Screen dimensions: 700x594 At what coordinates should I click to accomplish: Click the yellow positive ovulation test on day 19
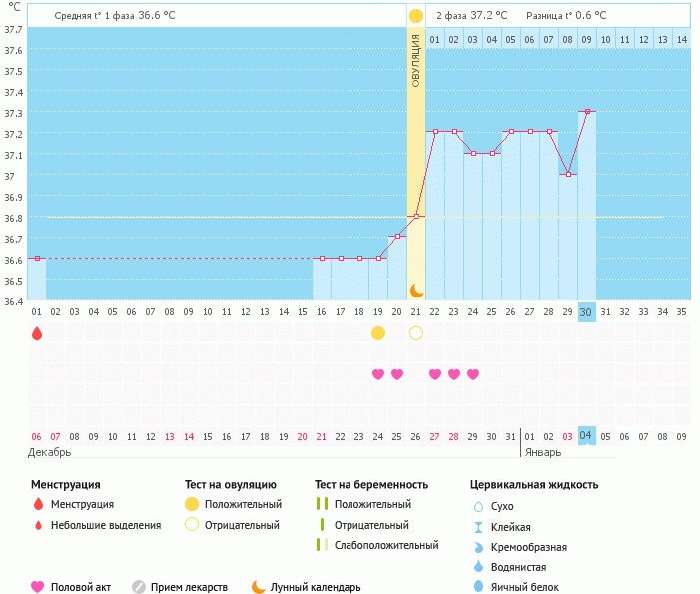coord(378,332)
